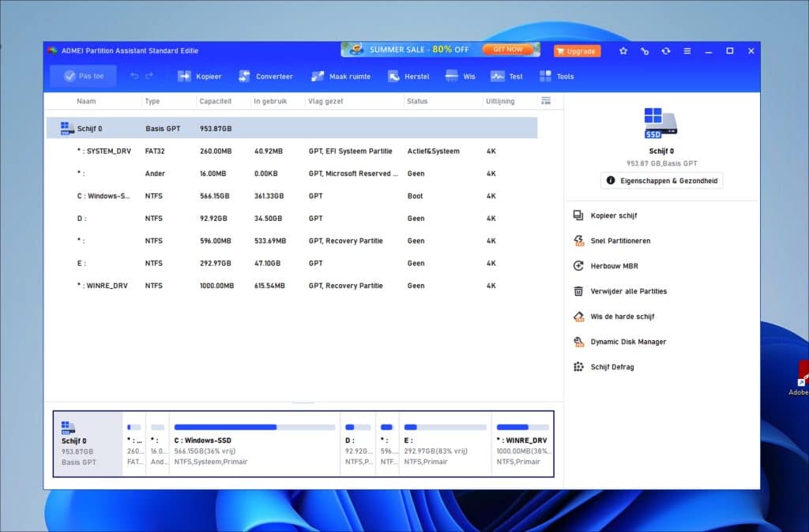Click the undo arrow icon
This screenshot has height=532, width=809.
(x=134, y=77)
